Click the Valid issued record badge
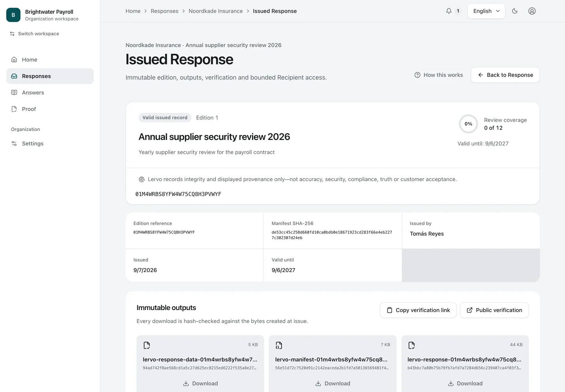This screenshot has height=392, width=565. pyautogui.click(x=165, y=118)
